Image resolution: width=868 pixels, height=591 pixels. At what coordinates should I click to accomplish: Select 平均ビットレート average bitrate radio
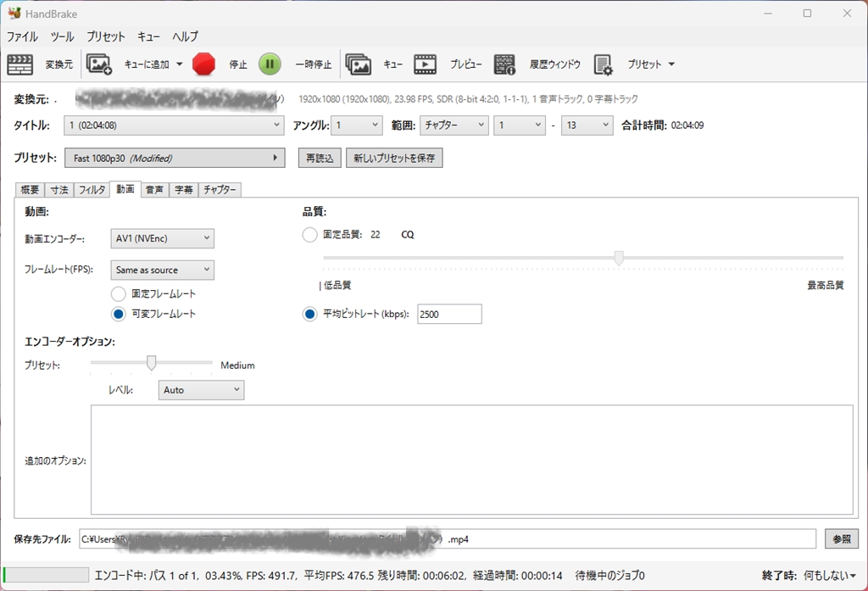pos(309,314)
